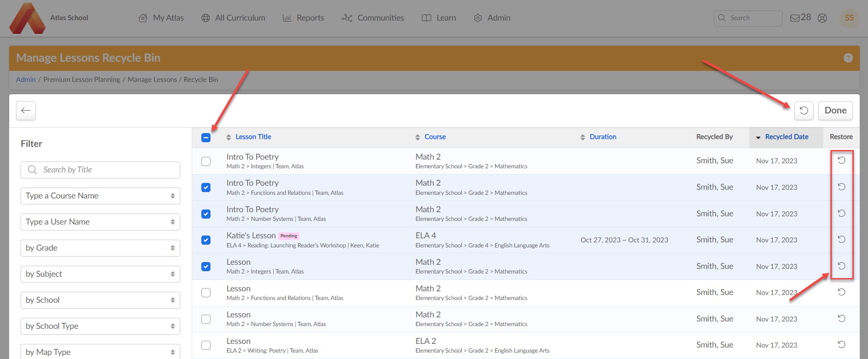Restore Lesson under Math 2 Number Systems
Image resolution: width=868 pixels, height=359 pixels.
pos(841,319)
